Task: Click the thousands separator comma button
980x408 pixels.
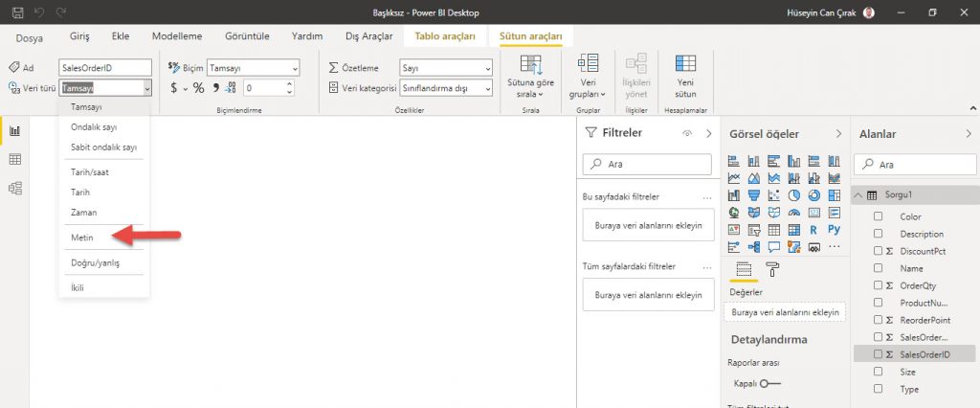Action: tap(215, 88)
